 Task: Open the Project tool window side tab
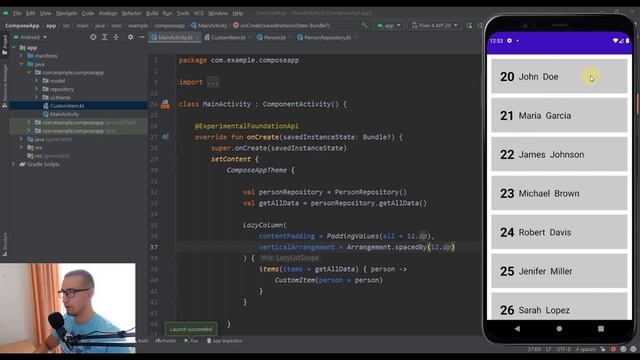tap(4, 44)
